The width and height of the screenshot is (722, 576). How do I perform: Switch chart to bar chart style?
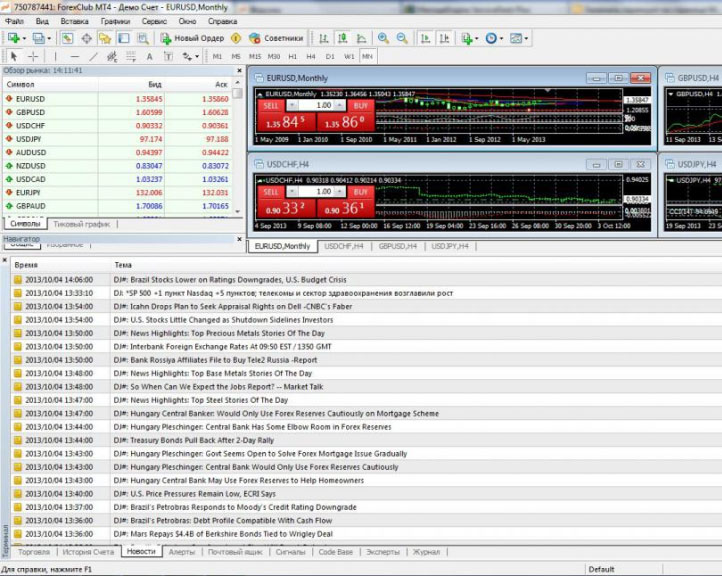[x=324, y=38]
